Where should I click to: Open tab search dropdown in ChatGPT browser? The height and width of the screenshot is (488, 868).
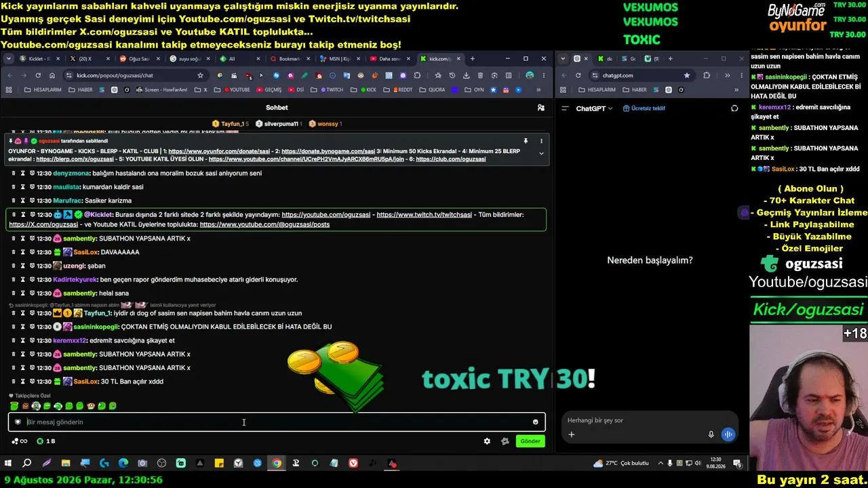click(x=563, y=59)
